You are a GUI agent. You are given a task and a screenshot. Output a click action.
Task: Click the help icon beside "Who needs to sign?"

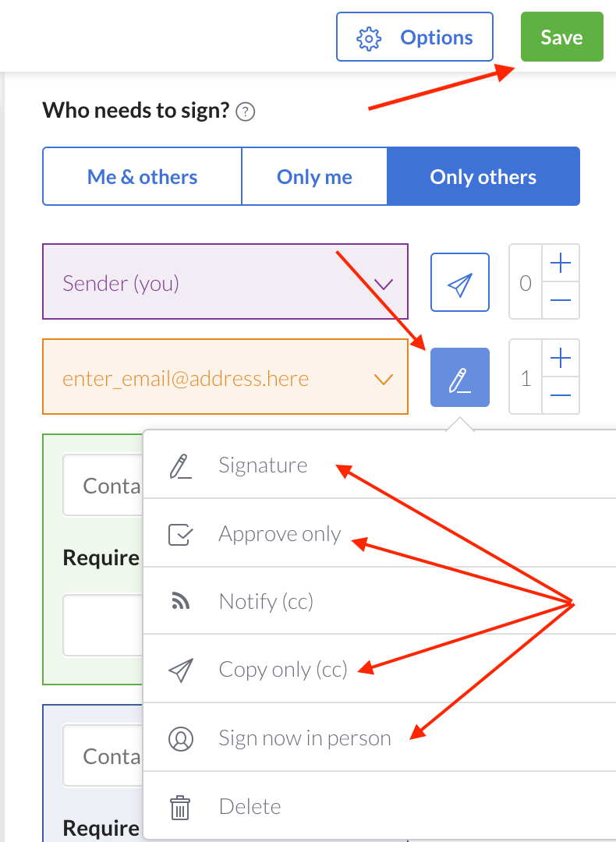(x=246, y=111)
